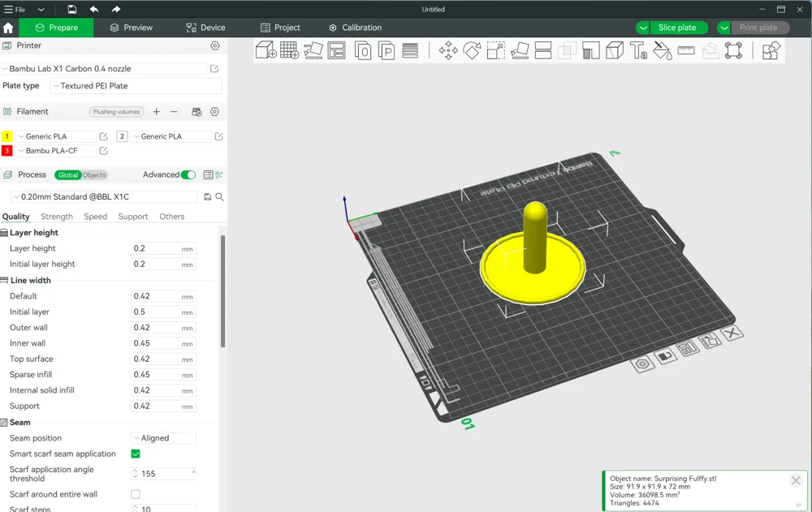This screenshot has height=512, width=812.
Task: Click the Redo arrow
Action: click(x=116, y=9)
